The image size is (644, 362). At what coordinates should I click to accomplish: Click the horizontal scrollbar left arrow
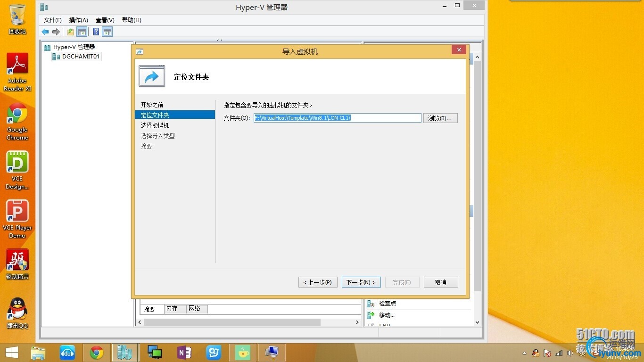(x=140, y=322)
